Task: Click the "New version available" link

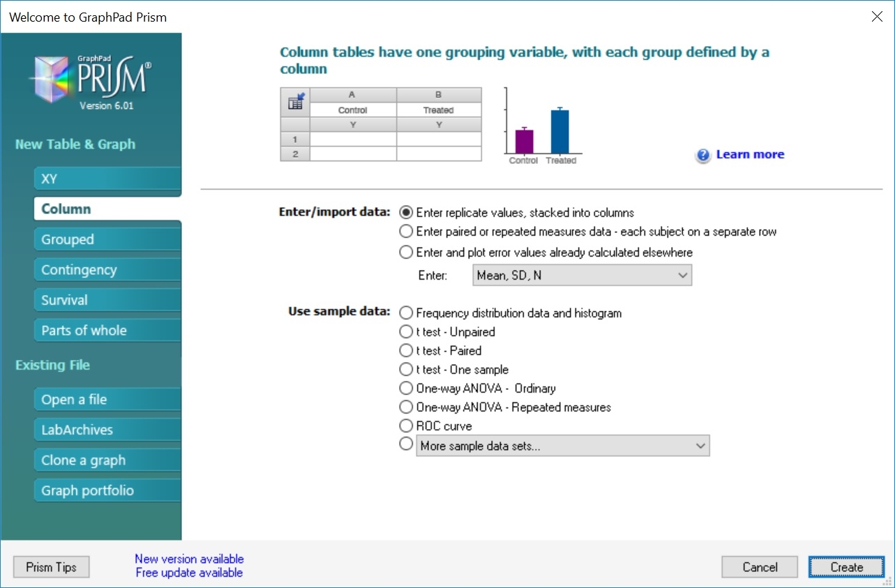Action: tap(189, 559)
